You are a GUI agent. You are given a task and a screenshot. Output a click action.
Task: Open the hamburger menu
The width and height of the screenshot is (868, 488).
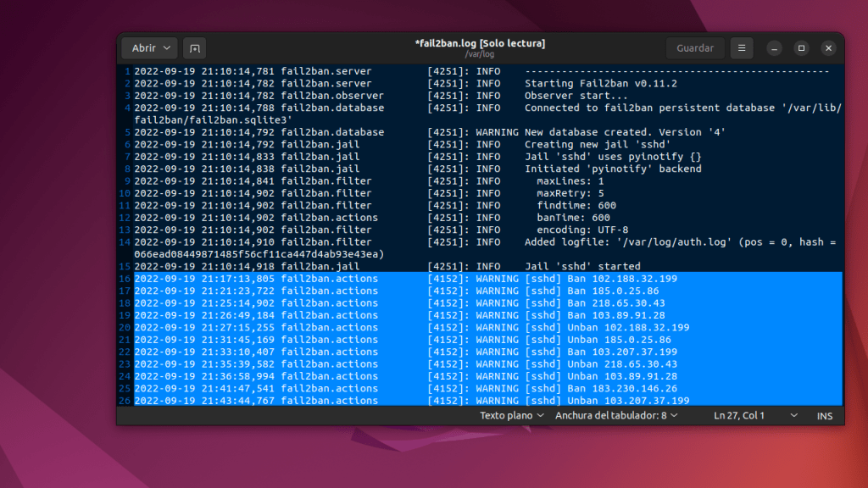742,48
